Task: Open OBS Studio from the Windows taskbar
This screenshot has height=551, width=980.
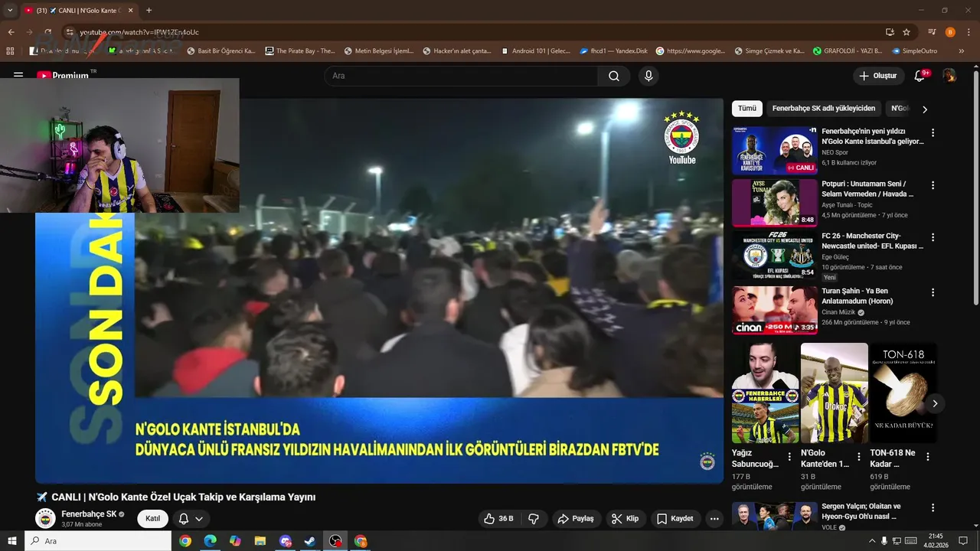Action: [335, 541]
